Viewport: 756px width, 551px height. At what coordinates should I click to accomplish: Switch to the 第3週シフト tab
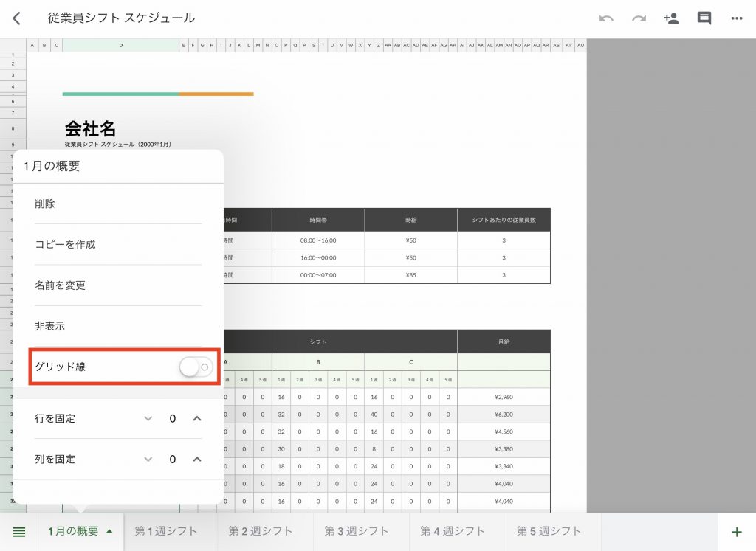[357, 531]
